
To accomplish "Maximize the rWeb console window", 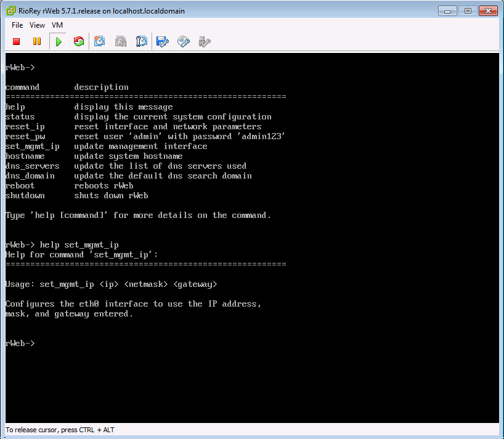I will [x=468, y=11].
